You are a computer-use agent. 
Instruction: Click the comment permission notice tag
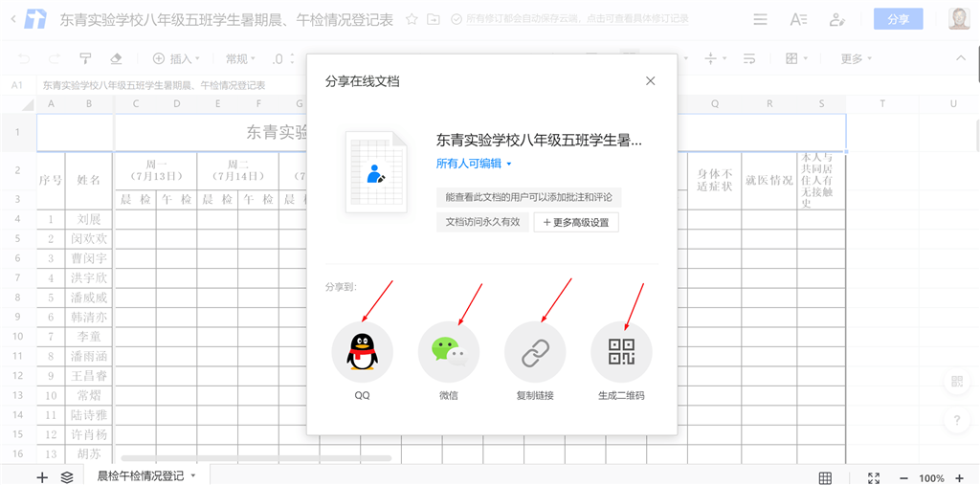[x=528, y=197]
